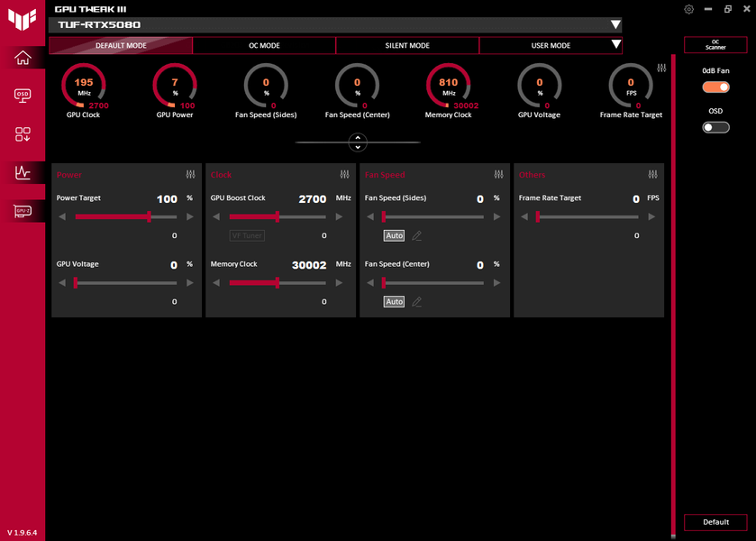Increase Fan Speed (Center) with right arrow

click(497, 283)
